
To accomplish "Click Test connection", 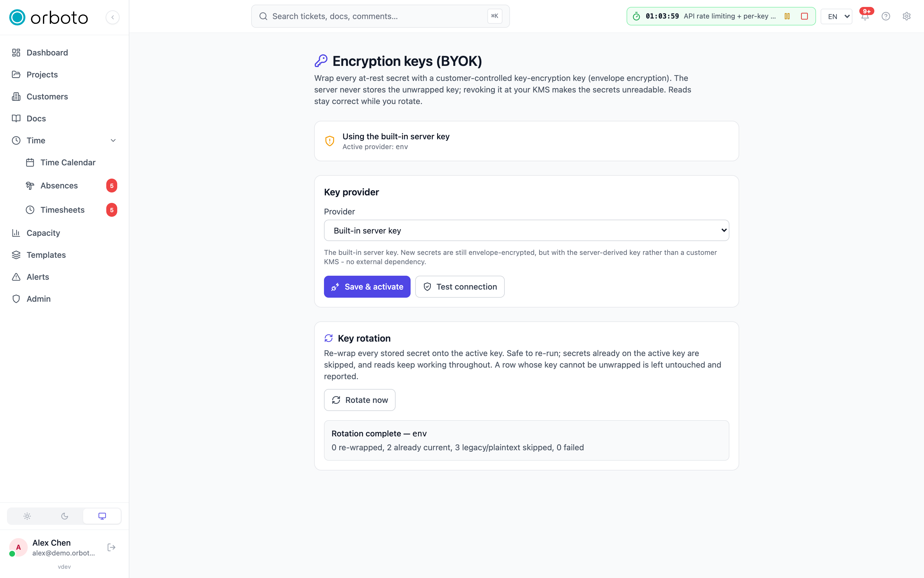I will click(x=460, y=287).
